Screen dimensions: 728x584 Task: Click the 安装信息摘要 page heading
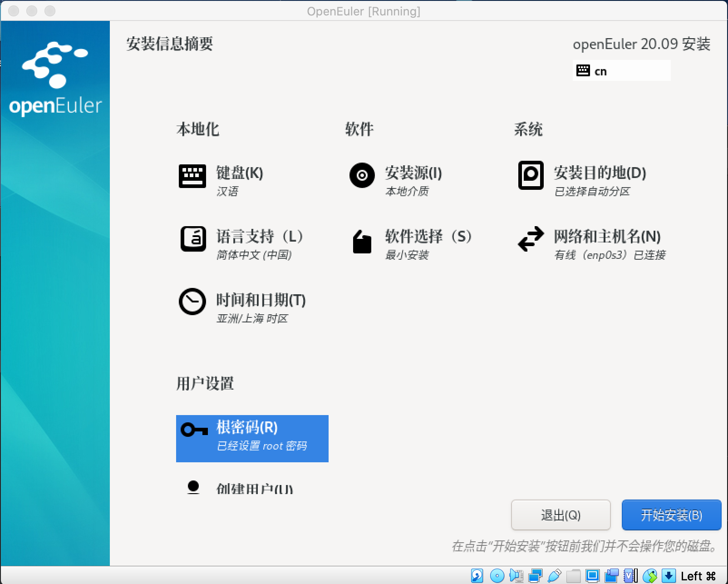[170, 44]
